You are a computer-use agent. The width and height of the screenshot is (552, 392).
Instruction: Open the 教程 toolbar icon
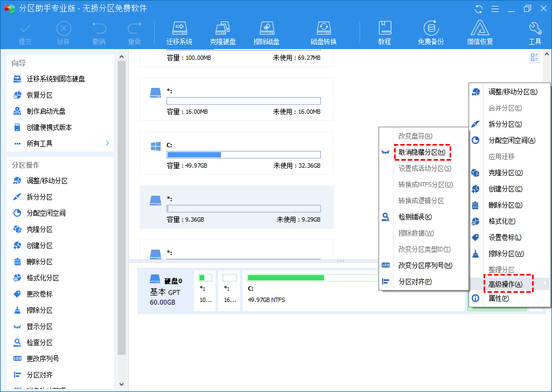pos(384,33)
